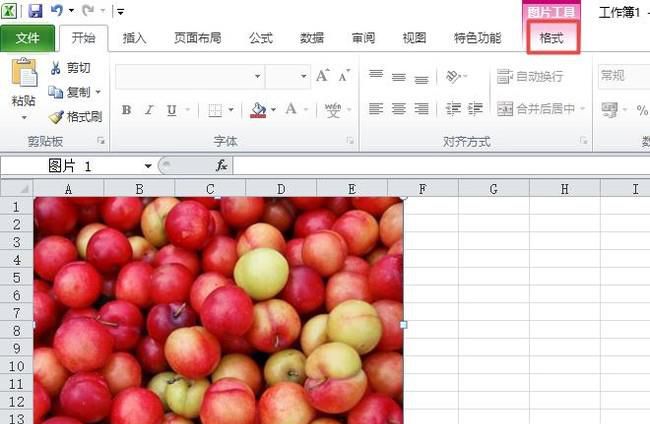
Task: Open the 数据 (Data) tab
Action: click(312, 38)
